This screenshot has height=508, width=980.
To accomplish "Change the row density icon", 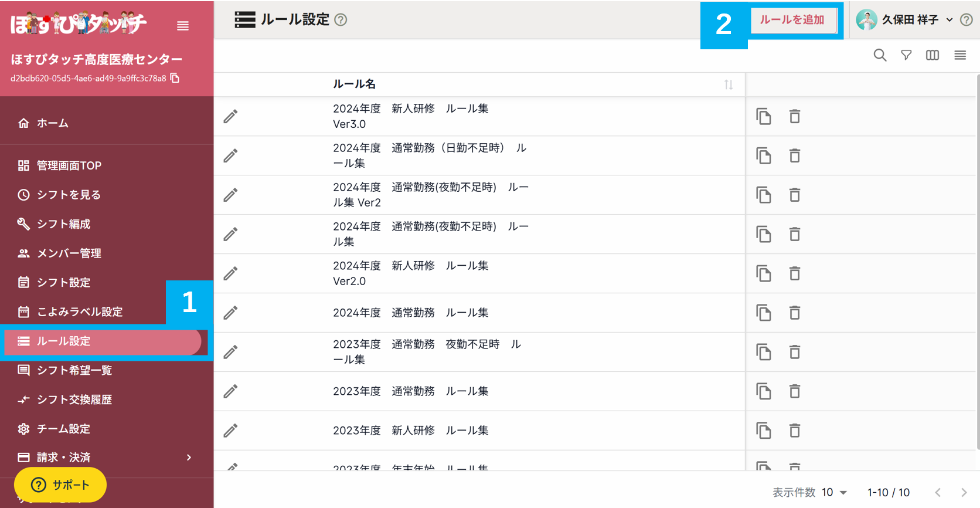I will coord(959,55).
